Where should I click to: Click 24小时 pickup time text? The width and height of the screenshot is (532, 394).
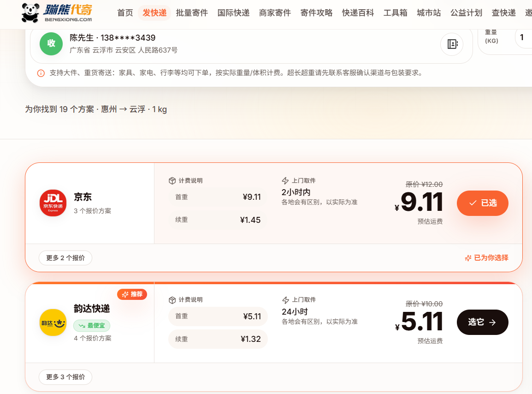(x=295, y=312)
